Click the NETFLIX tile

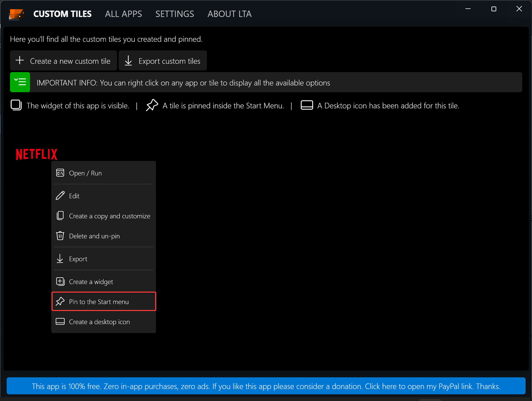pos(36,154)
